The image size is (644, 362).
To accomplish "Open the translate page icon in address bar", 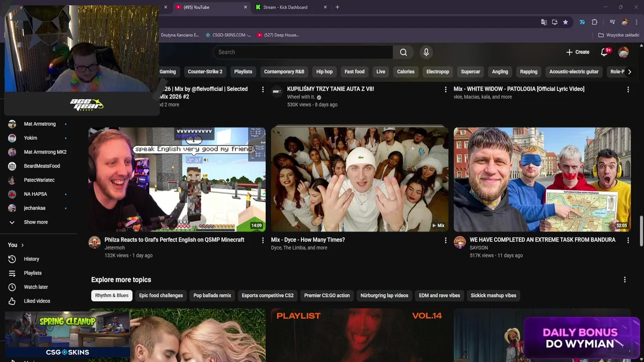I will click(544, 22).
